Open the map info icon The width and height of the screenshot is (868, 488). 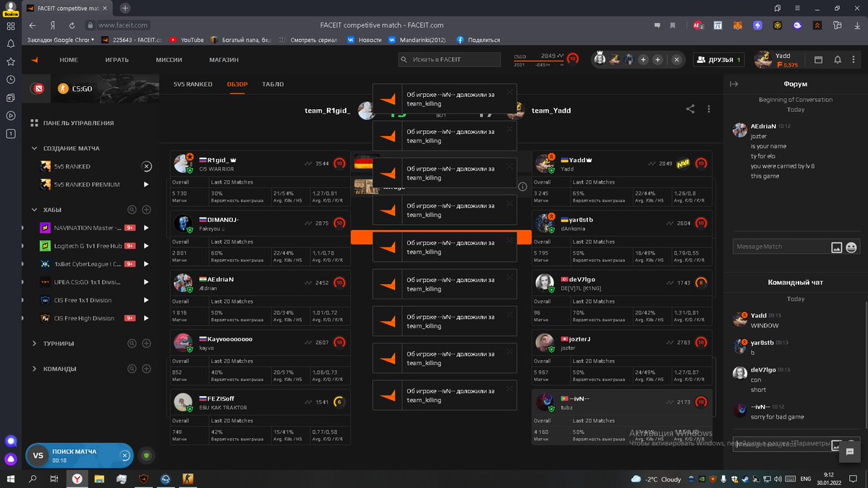point(523,187)
